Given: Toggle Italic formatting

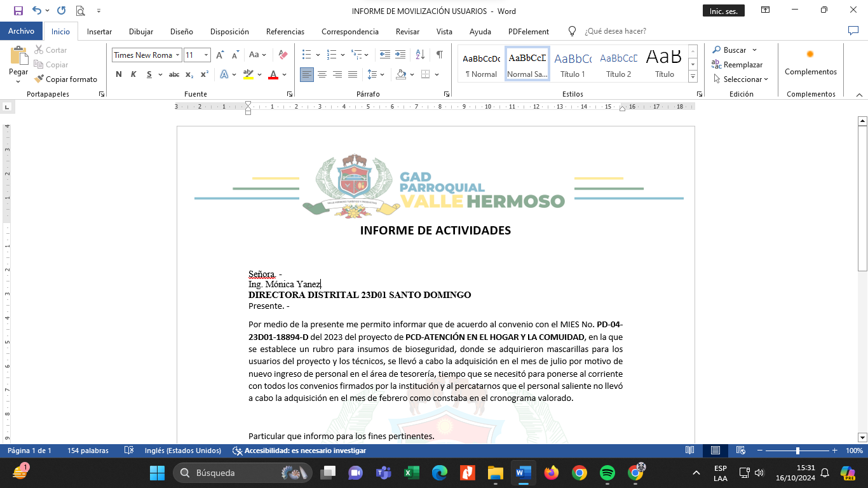Looking at the screenshot, I should pyautogui.click(x=133, y=74).
